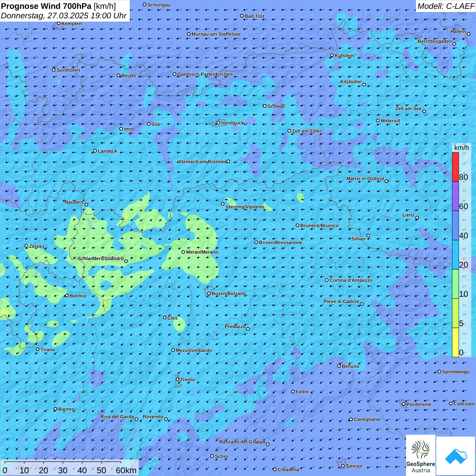This screenshot has width=476, height=476.
Task: Click the 'Cles' label
Action: [x=172, y=318]
